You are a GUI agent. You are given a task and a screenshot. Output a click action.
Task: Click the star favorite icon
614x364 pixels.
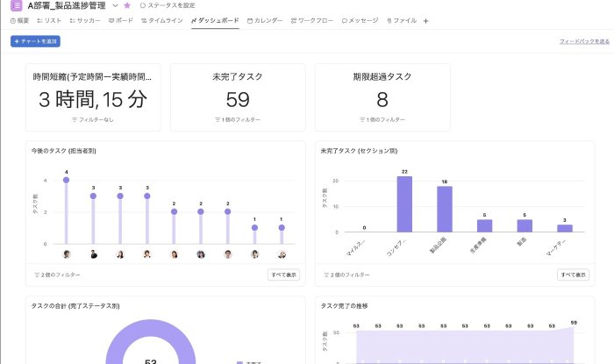[x=127, y=5]
